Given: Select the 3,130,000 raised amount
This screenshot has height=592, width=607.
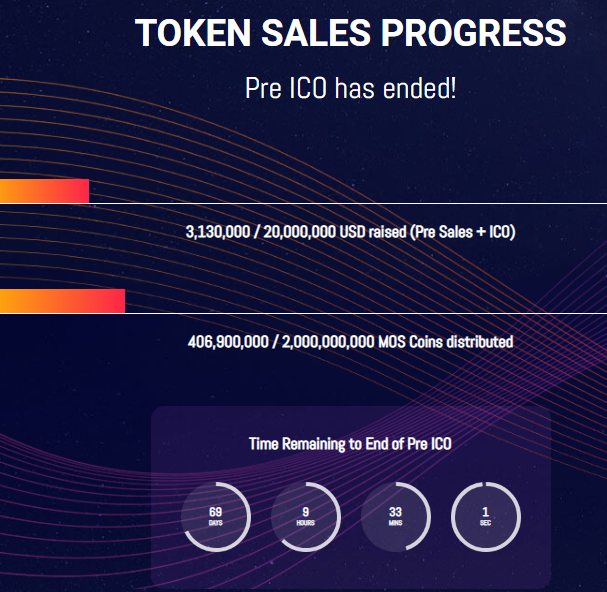Looking at the screenshot, I should [217, 231].
